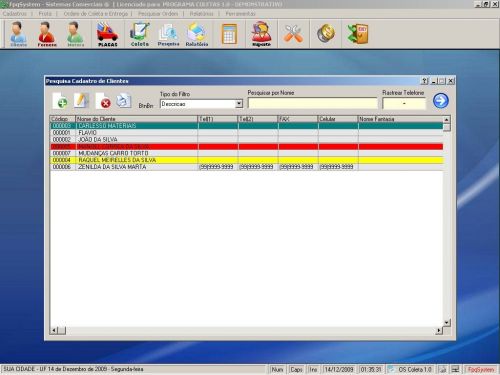The height and width of the screenshot is (375, 500).
Task: Add a new client with green plus icon
Action: (x=60, y=101)
